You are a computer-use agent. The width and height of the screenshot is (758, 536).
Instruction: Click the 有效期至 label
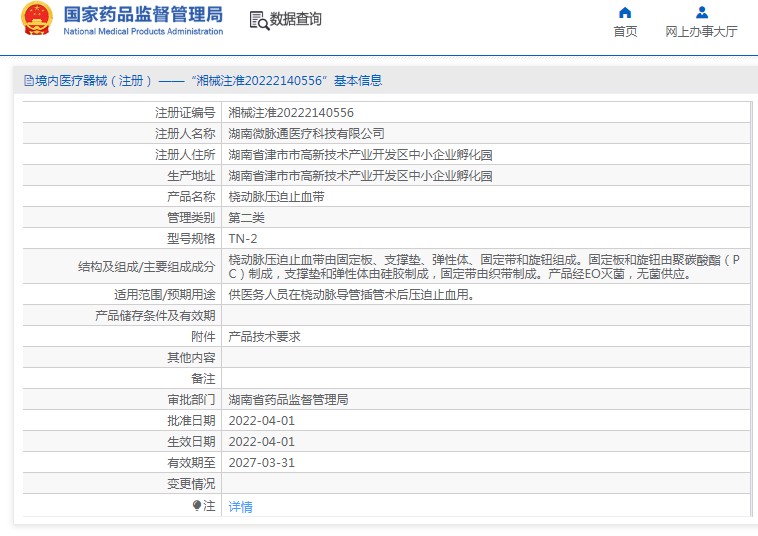pos(191,463)
